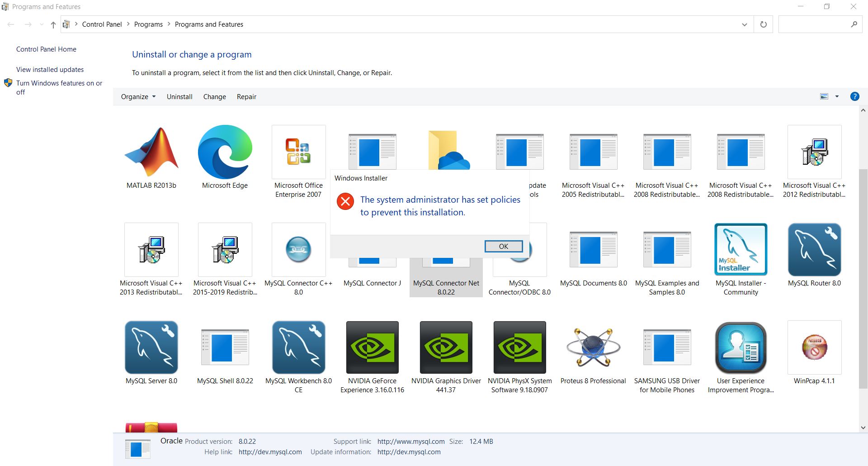Select MySQL Shell 8.0.22 icon

225,347
